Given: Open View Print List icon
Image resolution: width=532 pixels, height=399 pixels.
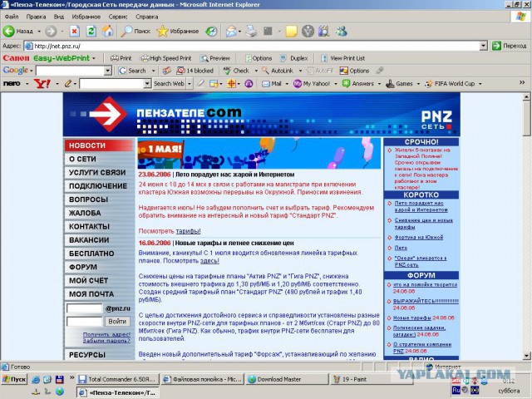Looking at the screenshot, I should (x=324, y=58).
